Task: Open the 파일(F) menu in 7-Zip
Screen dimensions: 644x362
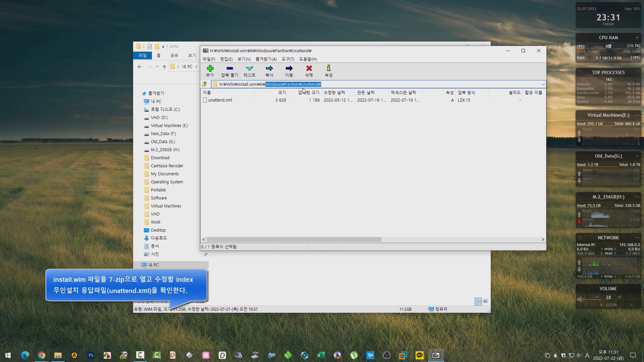Action: point(209,59)
